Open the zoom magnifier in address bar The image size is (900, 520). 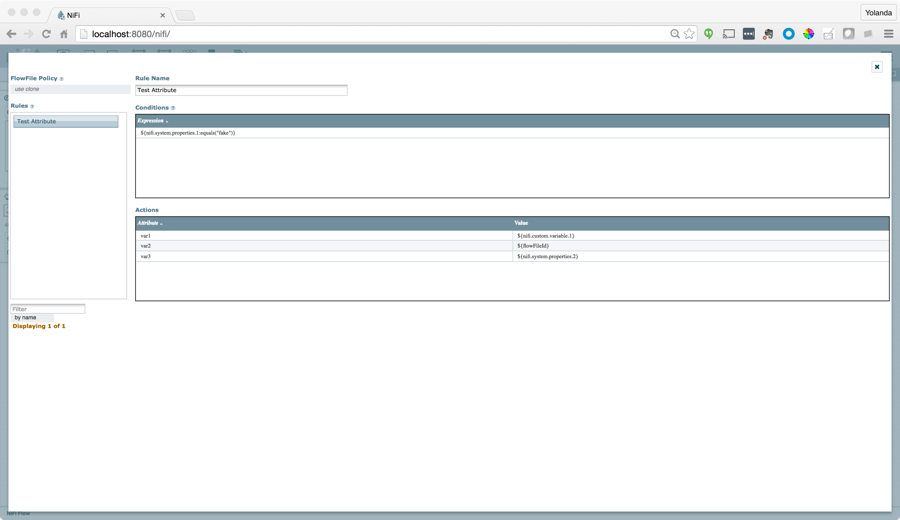click(x=675, y=34)
